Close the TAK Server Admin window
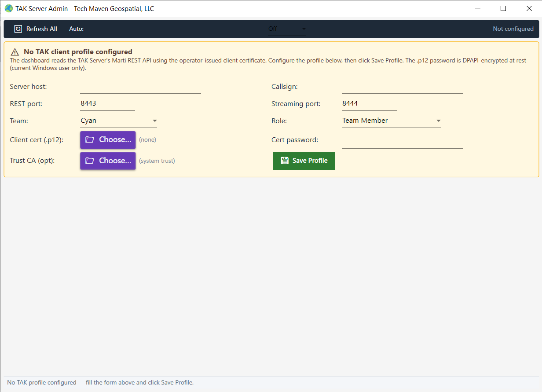This screenshot has height=392, width=542. click(x=529, y=8)
